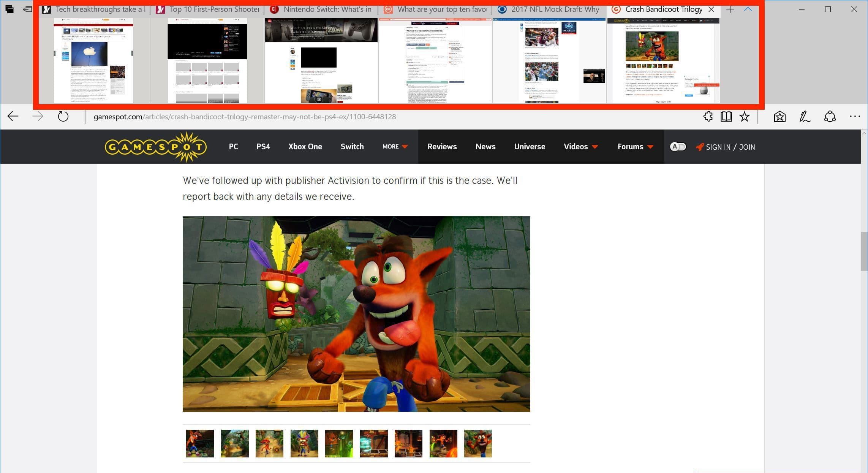Switch to top ten favorites tab
The height and width of the screenshot is (473, 868).
(436, 9)
